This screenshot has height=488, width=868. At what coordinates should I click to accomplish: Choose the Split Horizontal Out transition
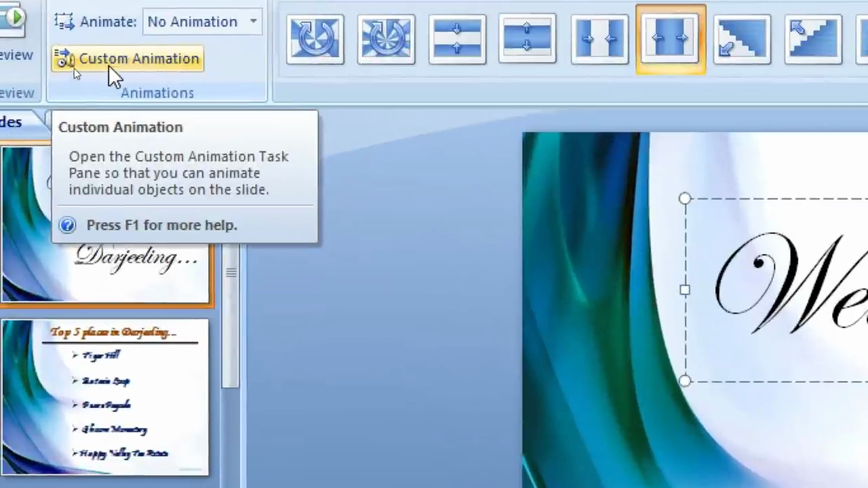(528, 38)
